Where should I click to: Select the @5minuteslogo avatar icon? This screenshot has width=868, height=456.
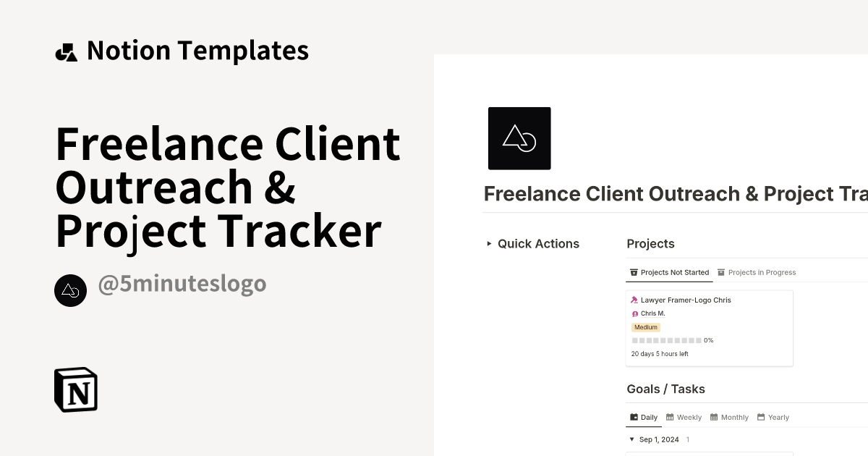click(70, 290)
